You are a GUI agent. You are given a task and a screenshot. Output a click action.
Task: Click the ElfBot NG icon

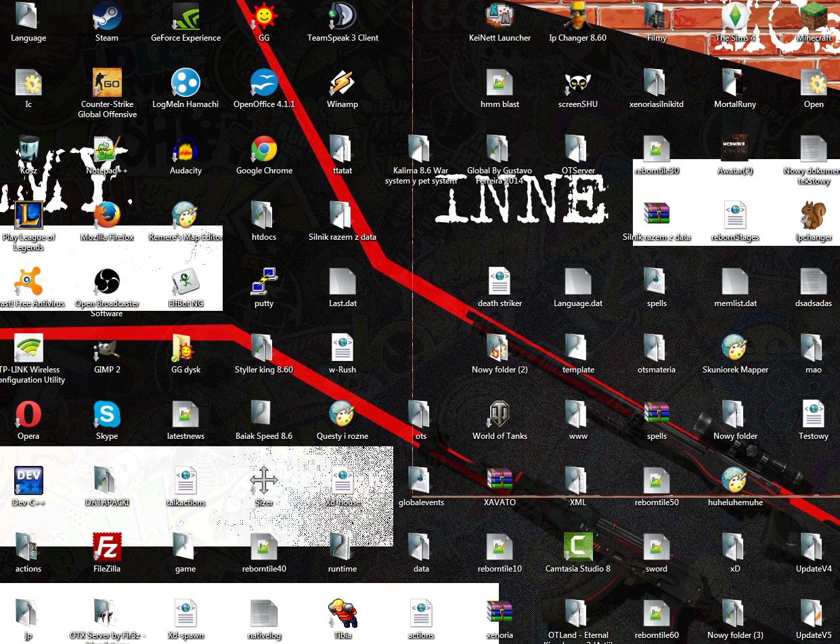click(x=185, y=282)
